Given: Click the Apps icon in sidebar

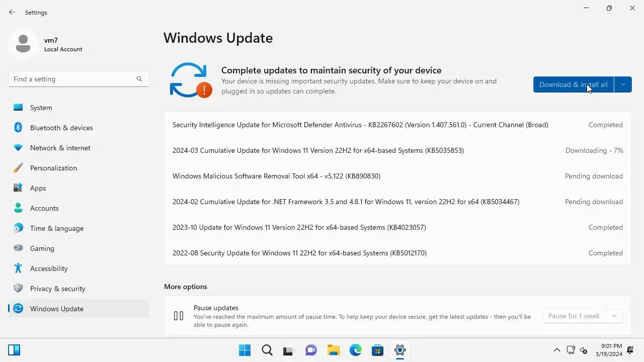Looking at the screenshot, I should (18, 188).
